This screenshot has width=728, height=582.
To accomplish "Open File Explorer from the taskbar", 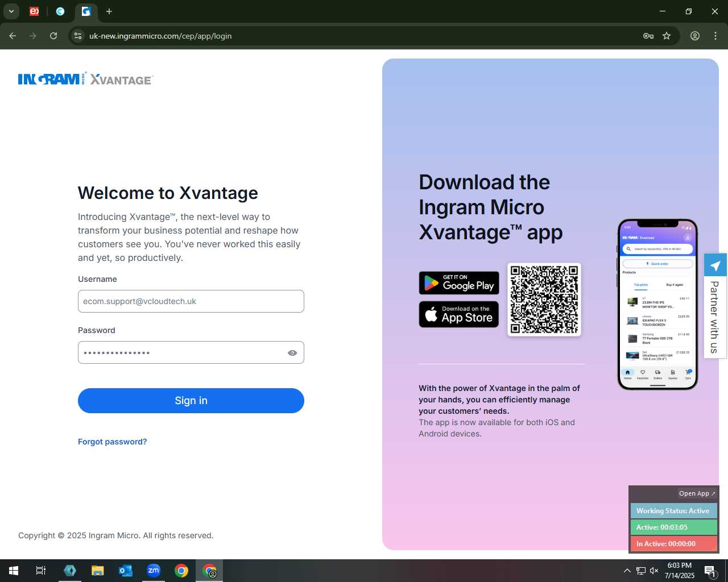I will (x=98, y=571).
